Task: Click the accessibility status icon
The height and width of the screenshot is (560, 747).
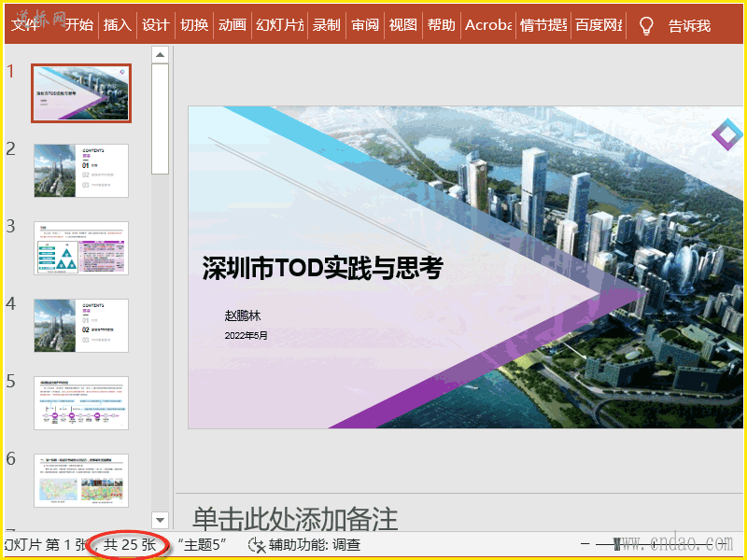Action: pyautogui.click(x=258, y=545)
